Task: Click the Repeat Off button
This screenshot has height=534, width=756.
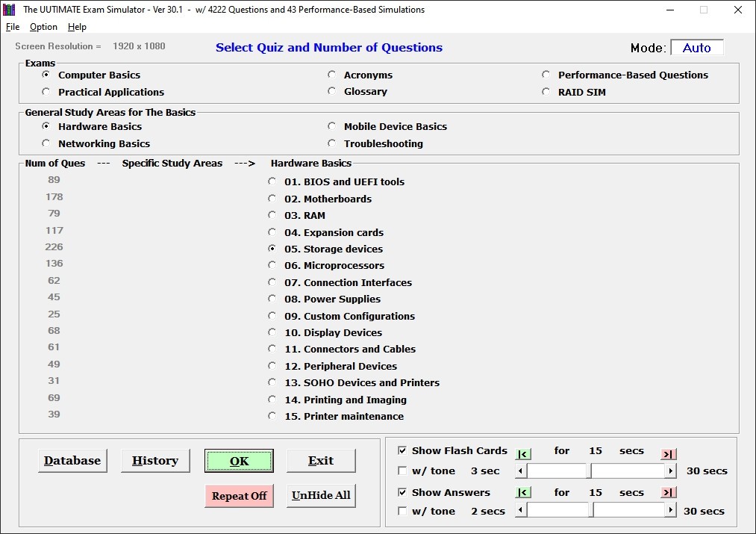Action: (x=239, y=496)
